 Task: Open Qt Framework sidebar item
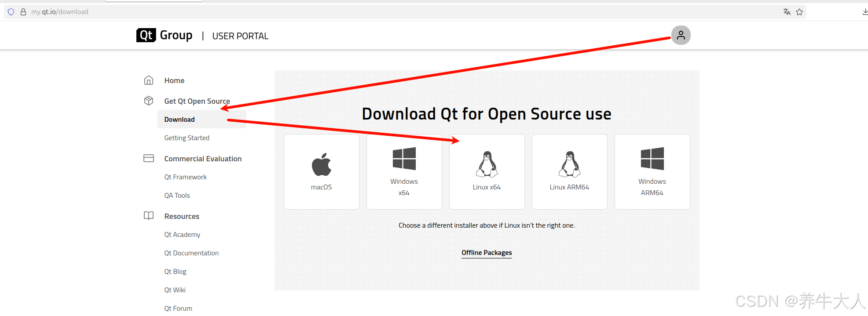[x=185, y=177]
